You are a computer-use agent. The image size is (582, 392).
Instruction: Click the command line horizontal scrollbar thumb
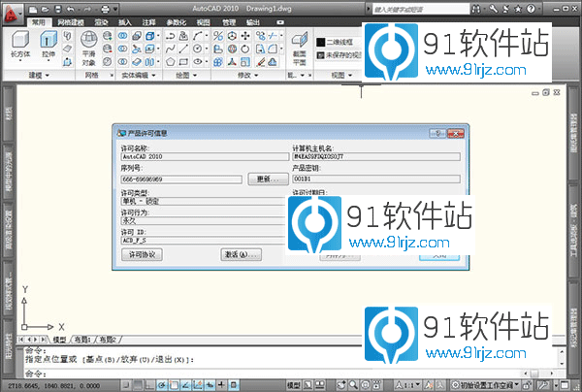tap(534, 373)
